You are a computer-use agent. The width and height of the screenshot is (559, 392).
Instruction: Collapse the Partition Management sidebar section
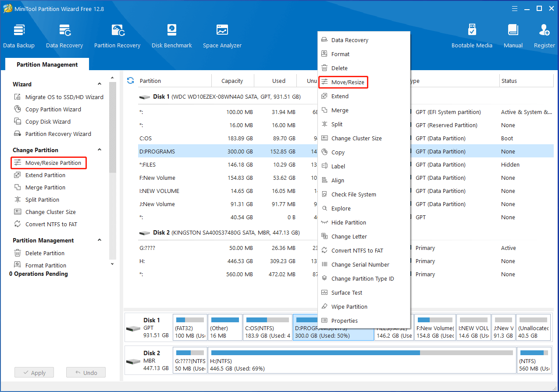100,240
